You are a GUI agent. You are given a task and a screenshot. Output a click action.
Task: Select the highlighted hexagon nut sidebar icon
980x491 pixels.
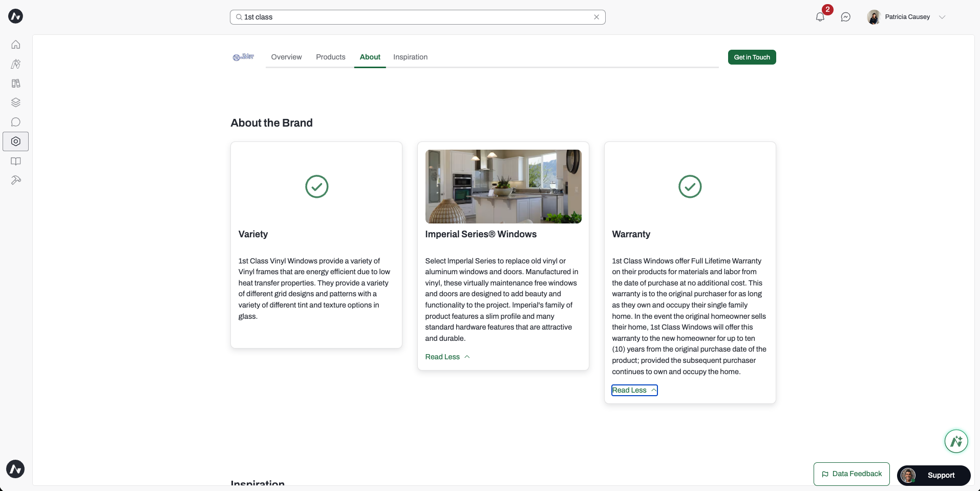(x=16, y=141)
